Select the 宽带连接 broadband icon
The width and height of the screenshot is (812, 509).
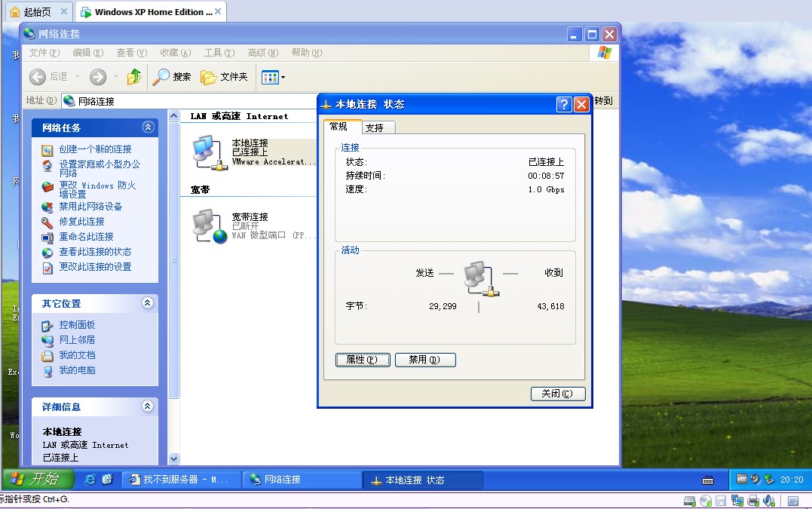pos(210,225)
